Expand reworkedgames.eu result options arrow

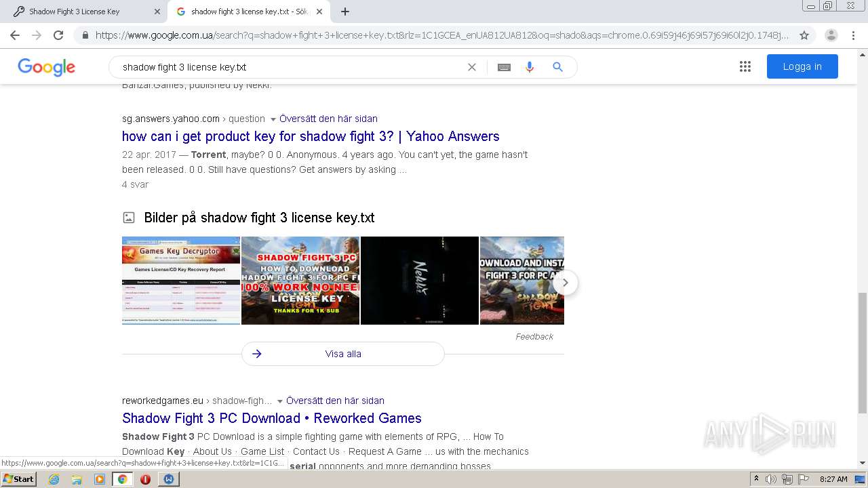(280, 401)
